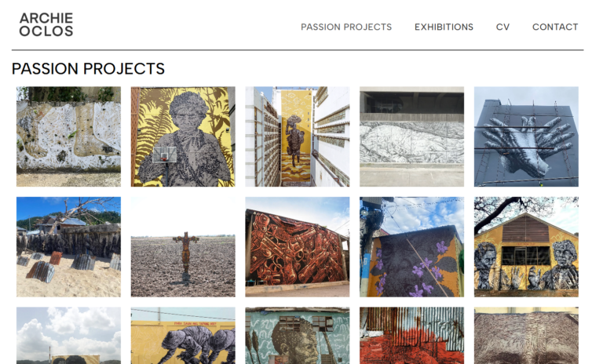Click the Archie Oclos site logo
The height and width of the screenshot is (364, 603).
click(46, 24)
